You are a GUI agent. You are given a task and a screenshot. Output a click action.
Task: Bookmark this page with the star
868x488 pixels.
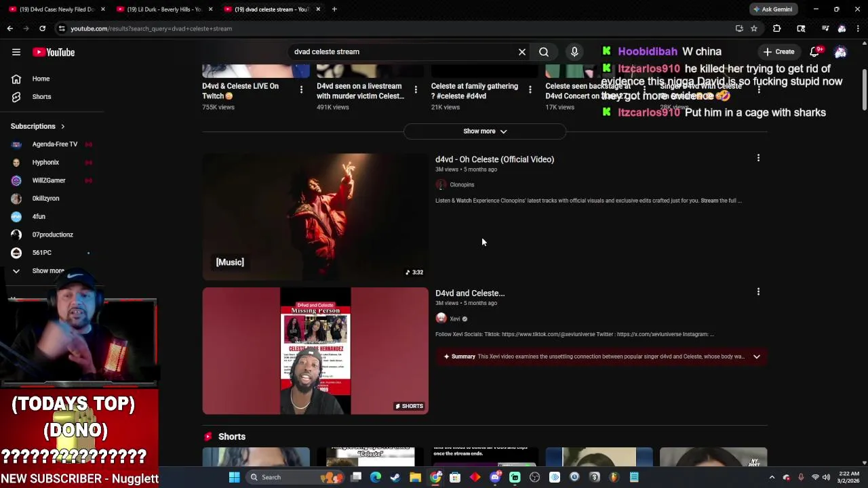(753, 28)
